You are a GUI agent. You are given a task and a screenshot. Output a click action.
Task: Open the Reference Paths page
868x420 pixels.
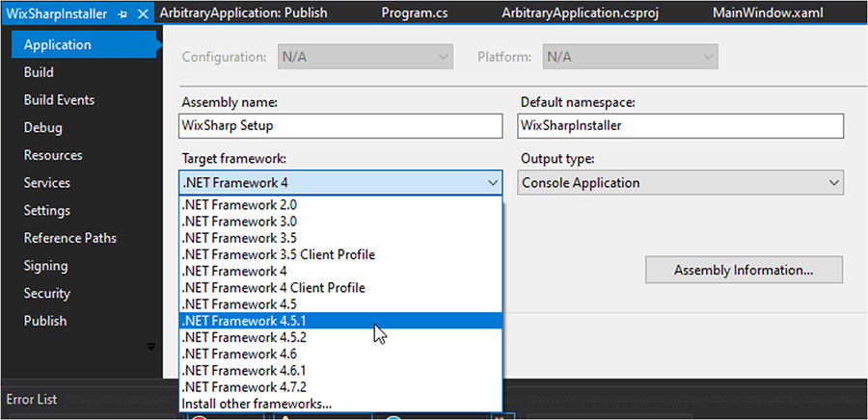click(69, 238)
